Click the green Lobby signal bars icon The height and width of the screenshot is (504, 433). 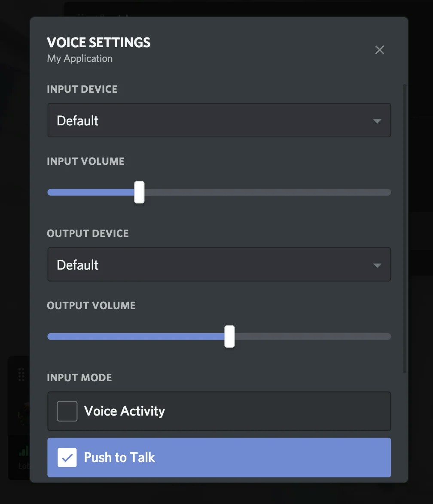(x=24, y=451)
